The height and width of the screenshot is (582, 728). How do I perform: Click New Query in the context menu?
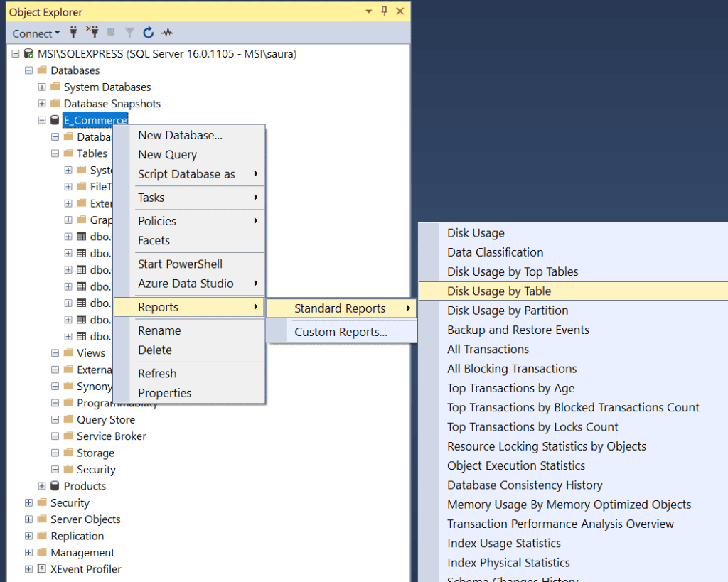coord(167,154)
